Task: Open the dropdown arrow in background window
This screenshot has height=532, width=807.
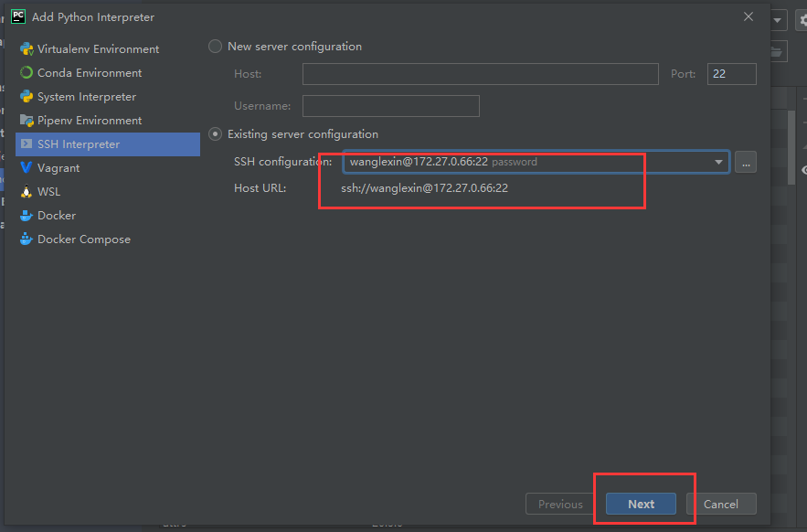Action: [778, 20]
